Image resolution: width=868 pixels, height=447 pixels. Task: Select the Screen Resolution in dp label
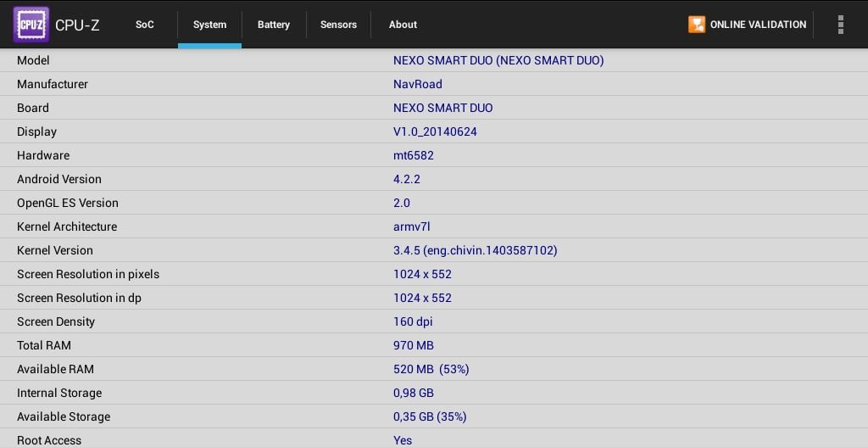(79, 298)
